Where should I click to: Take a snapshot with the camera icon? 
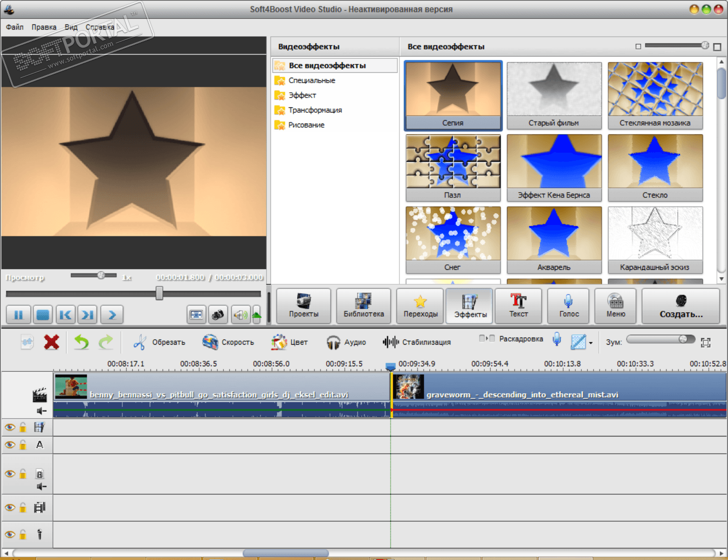(218, 315)
